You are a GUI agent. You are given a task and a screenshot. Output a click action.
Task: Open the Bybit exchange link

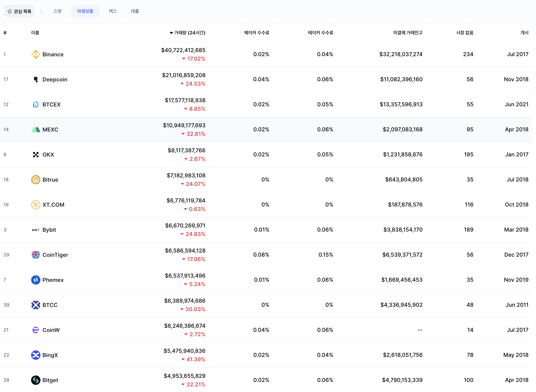pos(49,230)
